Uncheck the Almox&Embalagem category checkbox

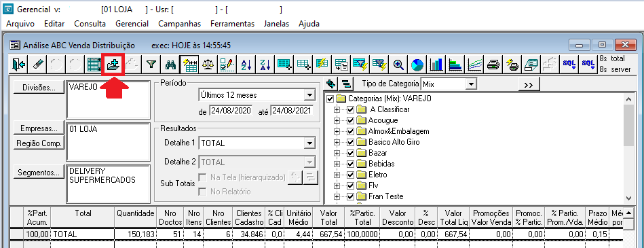click(x=350, y=131)
